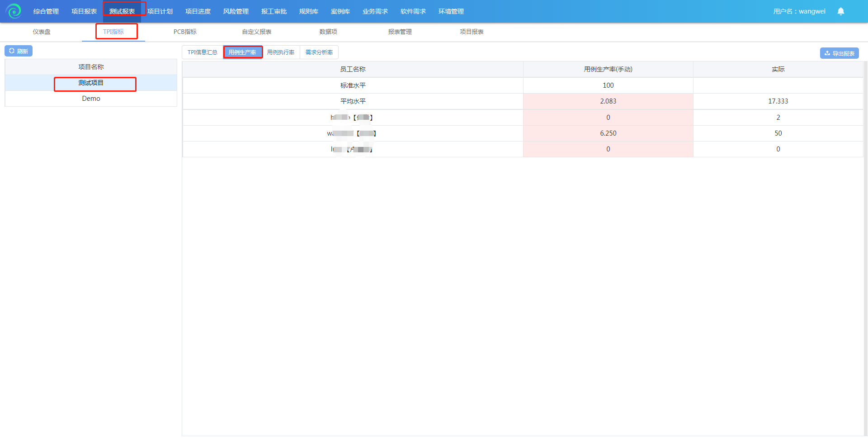868x438 pixels.
Task: Switch to 数据项 tab
Action: pyautogui.click(x=328, y=32)
